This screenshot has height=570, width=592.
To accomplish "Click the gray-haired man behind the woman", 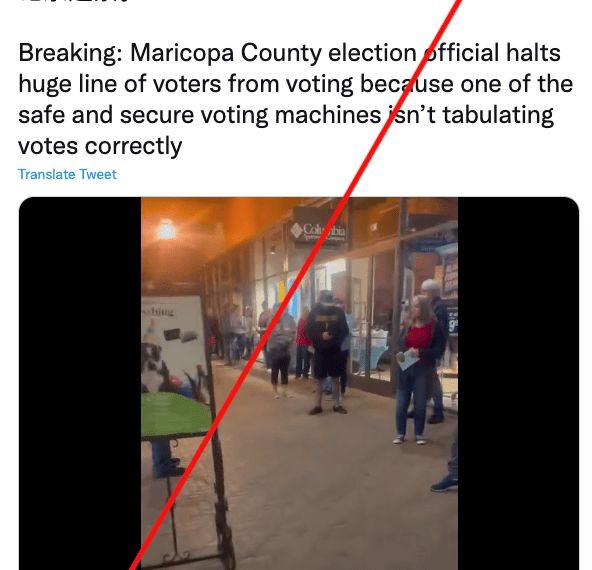I will pos(435,351).
